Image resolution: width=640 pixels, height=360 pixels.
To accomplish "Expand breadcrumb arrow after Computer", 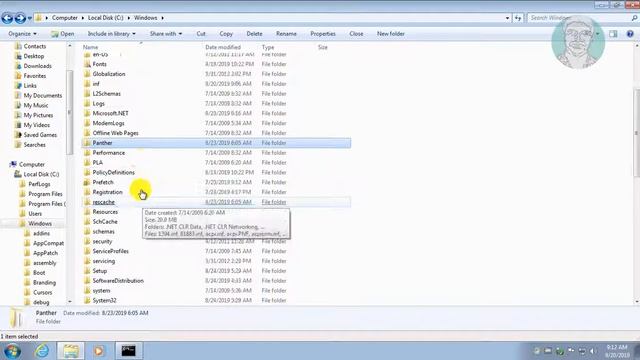I will (82, 18).
